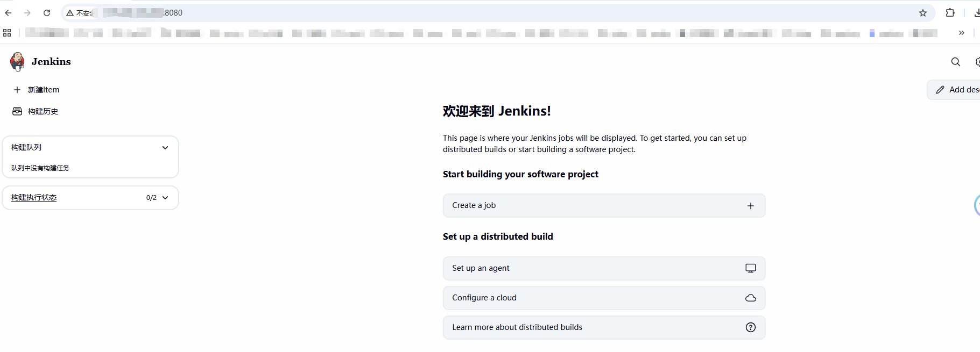Screen dimensions: 980x352
Task: Open the browser extensions puzzle icon
Action: pos(950,13)
